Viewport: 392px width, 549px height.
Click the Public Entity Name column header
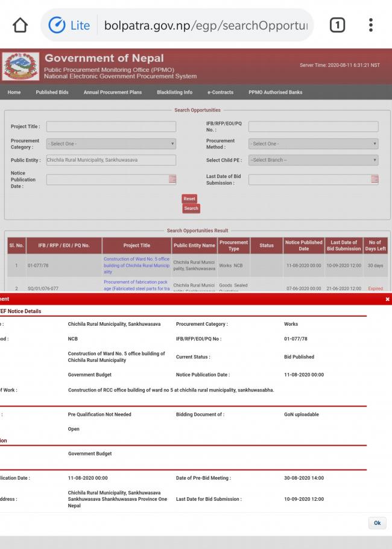tap(194, 246)
